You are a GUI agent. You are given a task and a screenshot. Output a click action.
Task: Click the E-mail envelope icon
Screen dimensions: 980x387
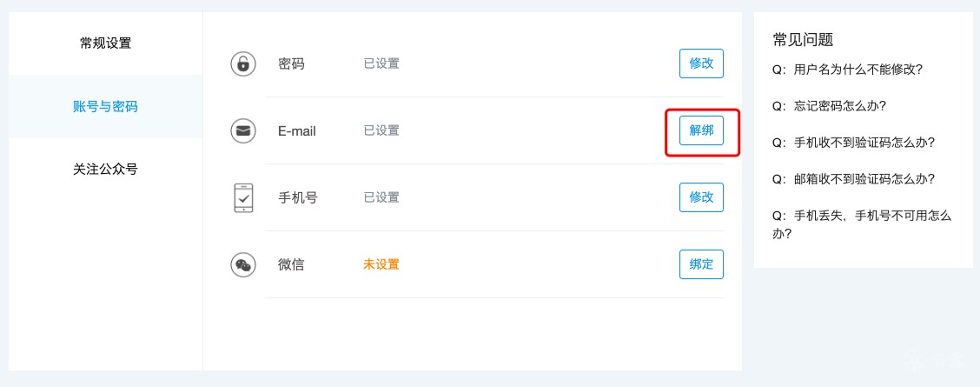pos(243,130)
